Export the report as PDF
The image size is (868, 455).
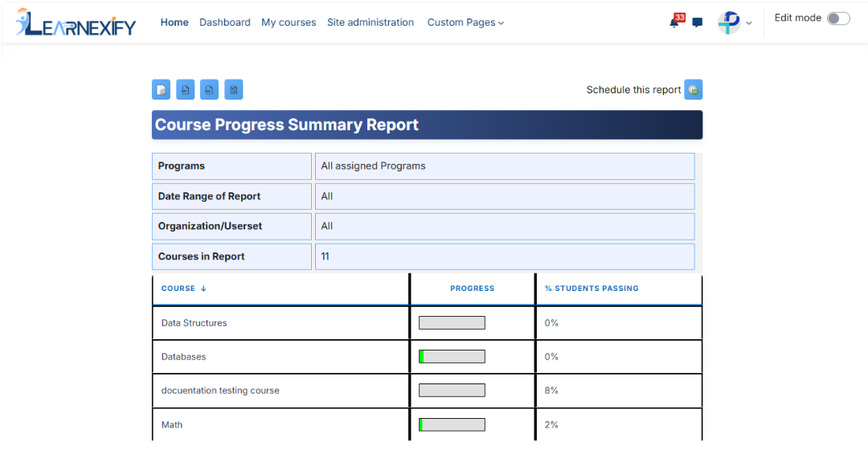coord(186,90)
